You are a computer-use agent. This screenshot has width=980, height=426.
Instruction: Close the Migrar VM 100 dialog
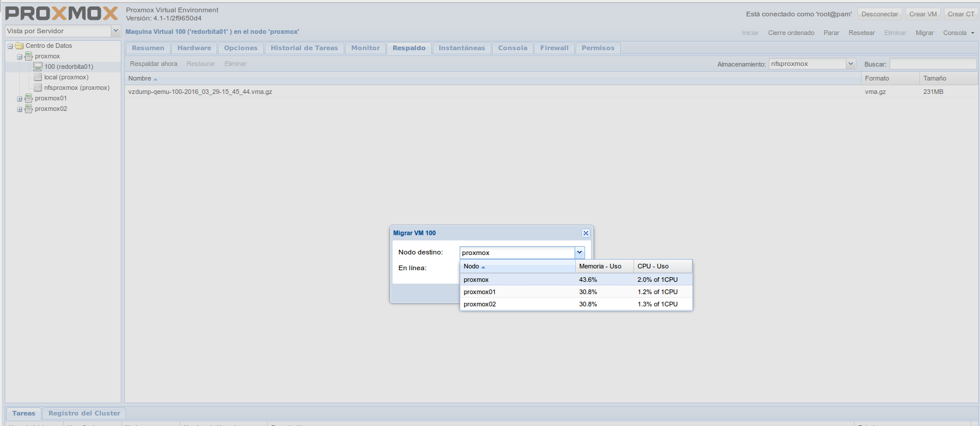(586, 233)
